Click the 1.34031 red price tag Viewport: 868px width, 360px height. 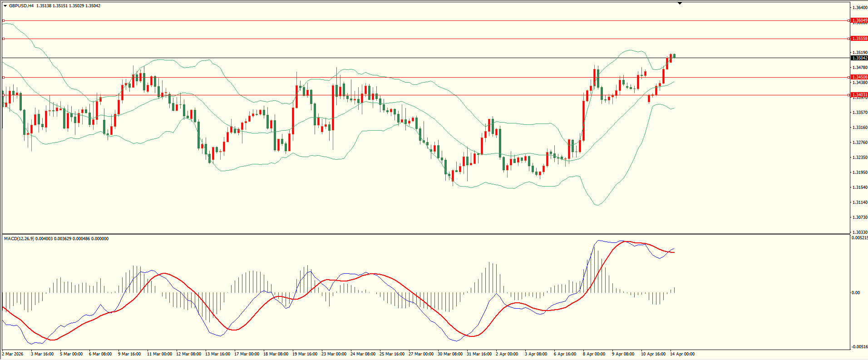tap(859, 95)
